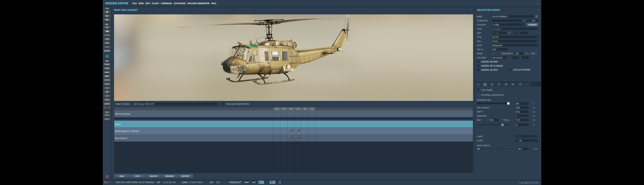This screenshot has width=644, height=185.
Task: Open the weather cloud icon
Action: point(107,31)
